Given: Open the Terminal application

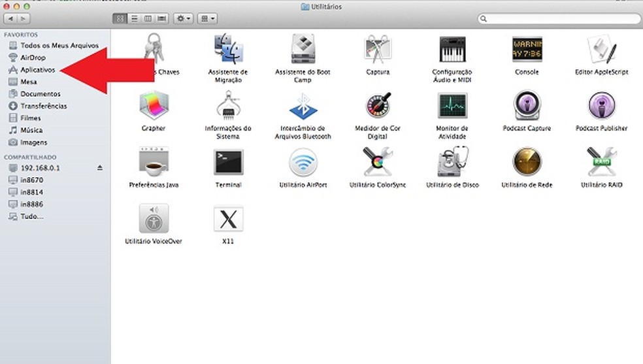Looking at the screenshot, I should click(x=228, y=163).
